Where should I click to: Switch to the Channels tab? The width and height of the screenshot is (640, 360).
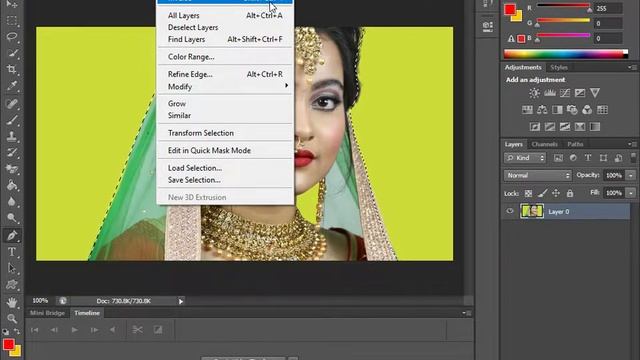[544, 144]
